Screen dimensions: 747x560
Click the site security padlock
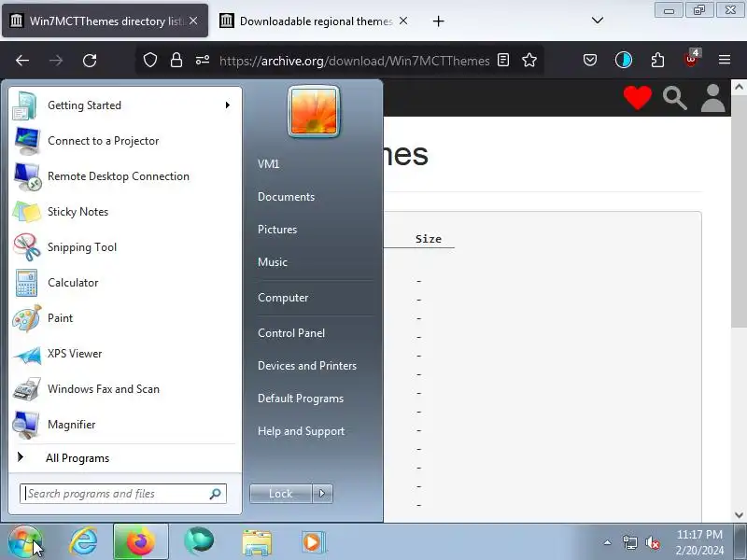pos(176,60)
